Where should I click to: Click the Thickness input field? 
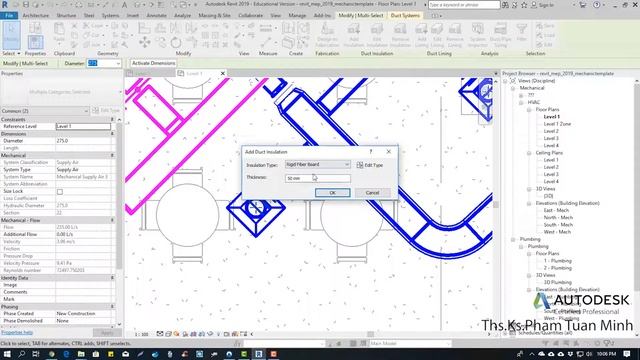pyautogui.click(x=318, y=178)
